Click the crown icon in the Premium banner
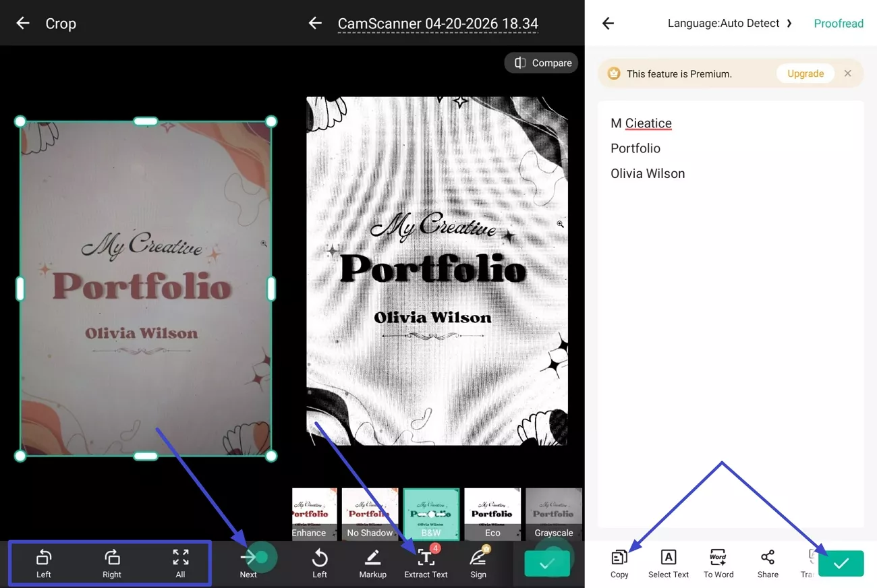Screen dimensions: 877x588 (x=614, y=73)
